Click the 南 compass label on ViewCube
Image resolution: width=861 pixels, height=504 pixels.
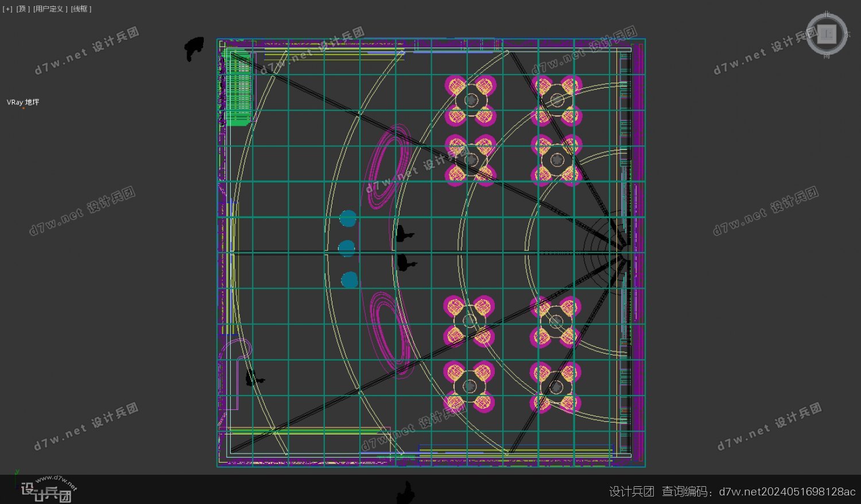pos(827,56)
